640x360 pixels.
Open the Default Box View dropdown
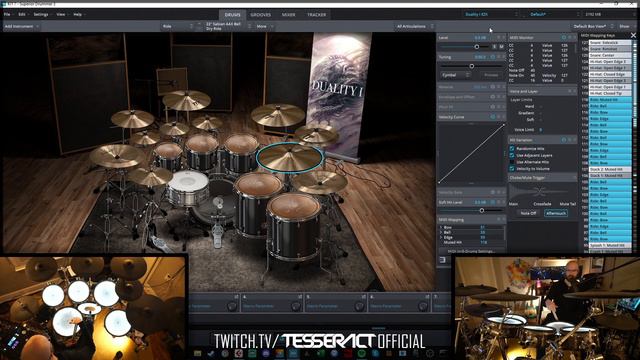click(x=593, y=26)
